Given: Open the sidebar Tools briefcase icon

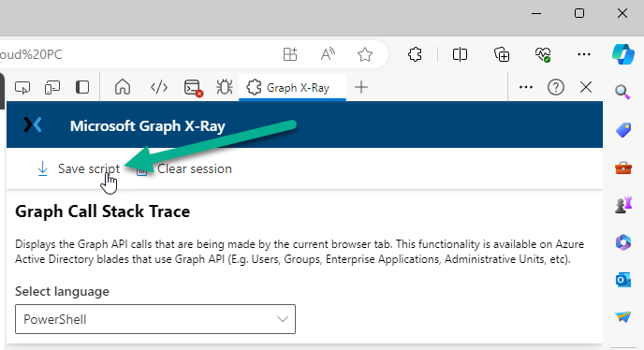Looking at the screenshot, I should click(623, 168).
